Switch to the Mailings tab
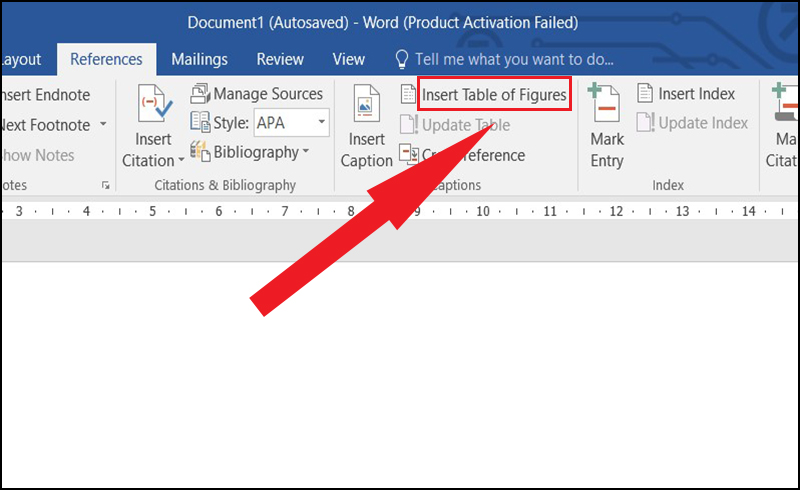Screen dimensions: 800x490 (199, 59)
